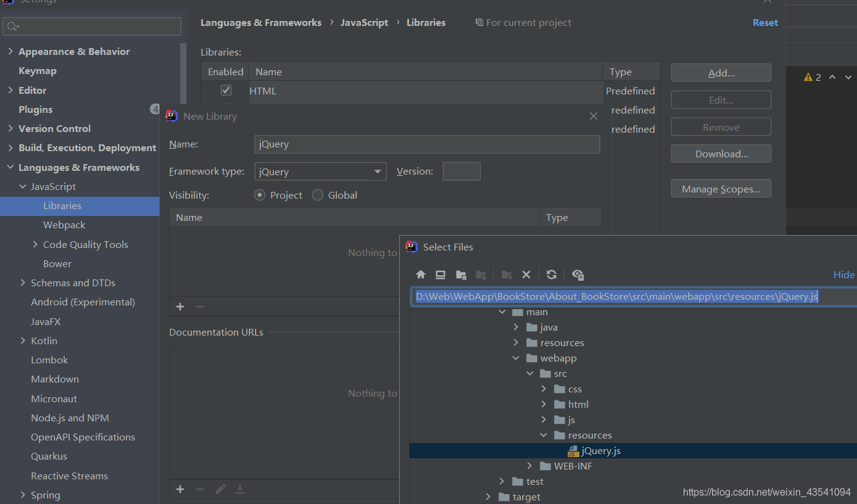Click the Reset link
Image resolution: width=857 pixels, height=504 pixels.
pyautogui.click(x=765, y=22)
